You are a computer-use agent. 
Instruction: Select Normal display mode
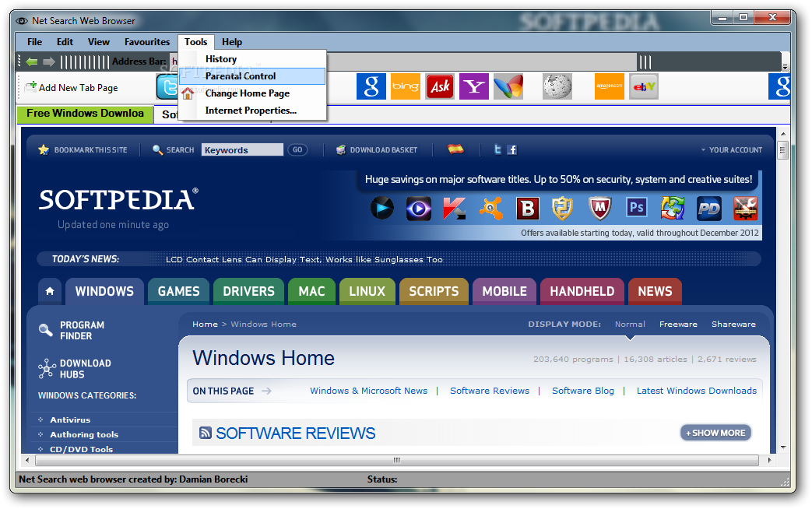630,324
